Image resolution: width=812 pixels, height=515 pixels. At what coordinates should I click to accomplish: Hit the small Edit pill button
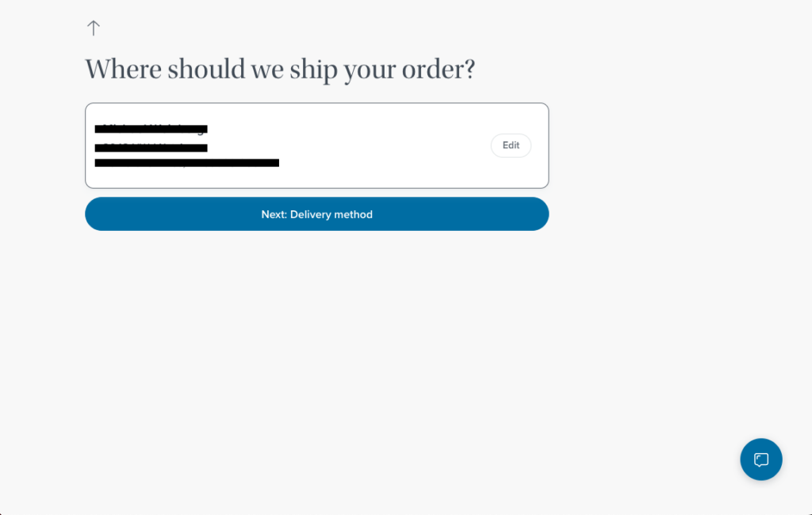click(x=511, y=145)
